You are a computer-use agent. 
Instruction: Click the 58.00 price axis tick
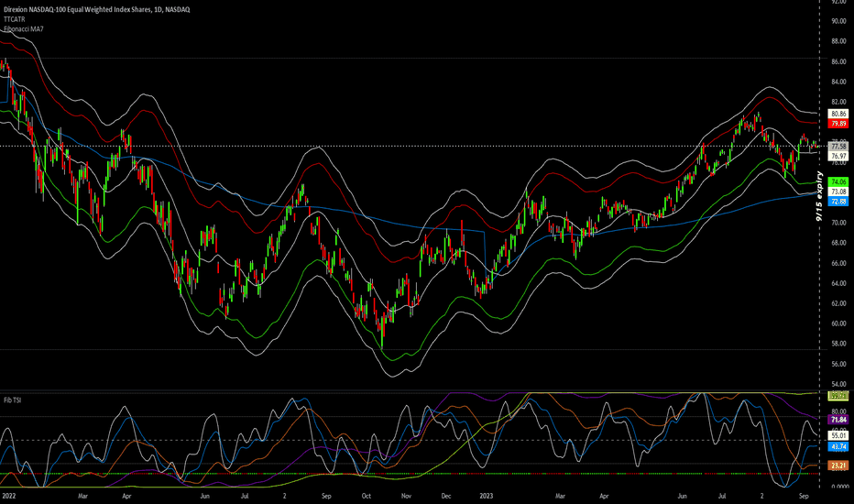(838, 344)
